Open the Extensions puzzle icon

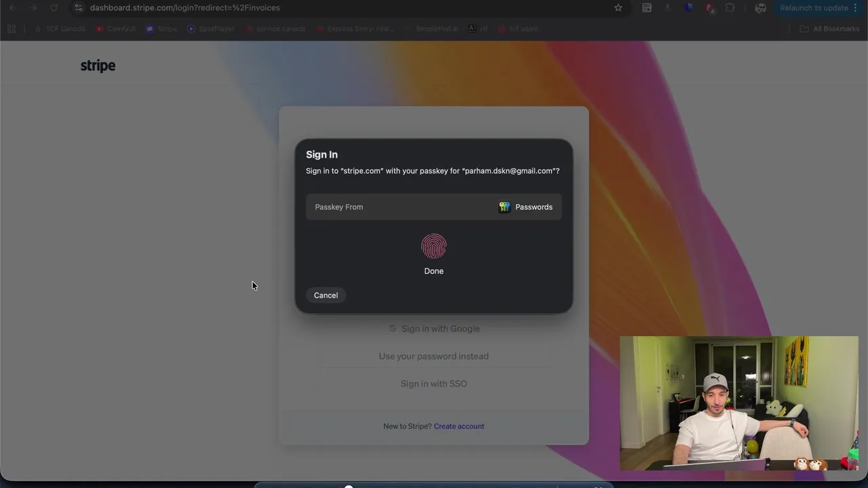coord(730,8)
